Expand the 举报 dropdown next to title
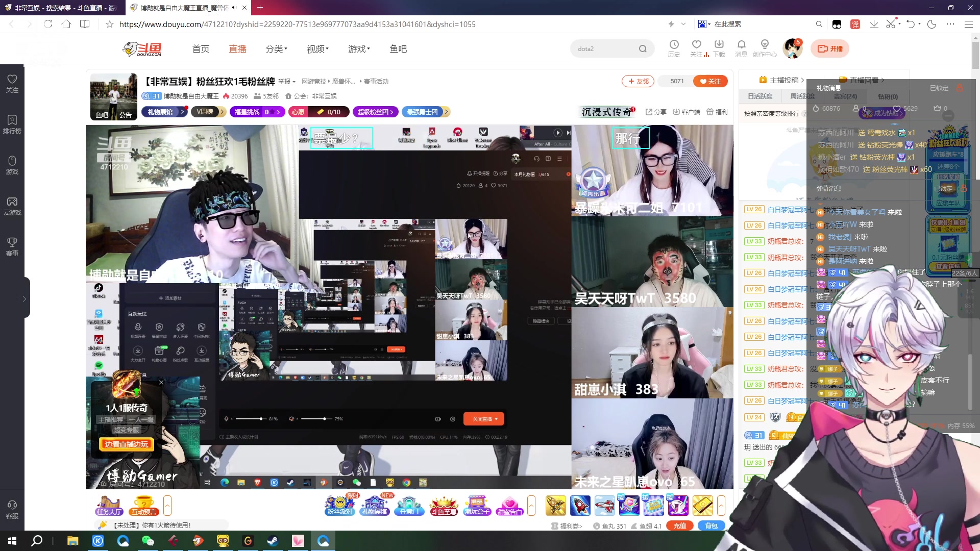Viewport: 980px width, 551px height. (x=287, y=82)
